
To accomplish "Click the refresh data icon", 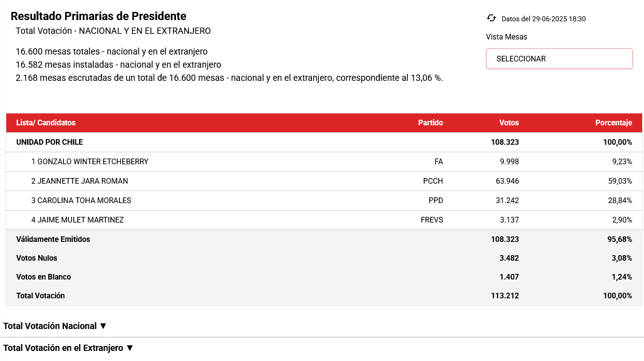I will pyautogui.click(x=491, y=18).
